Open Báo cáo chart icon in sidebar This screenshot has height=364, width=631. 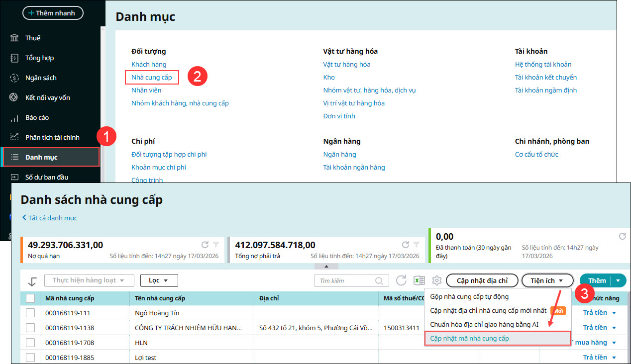pos(14,118)
